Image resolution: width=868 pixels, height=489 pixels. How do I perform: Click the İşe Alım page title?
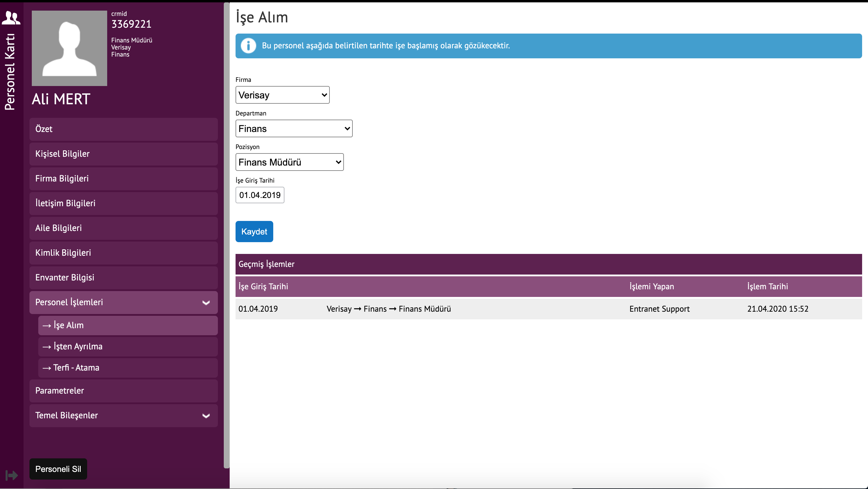coord(262,17)
